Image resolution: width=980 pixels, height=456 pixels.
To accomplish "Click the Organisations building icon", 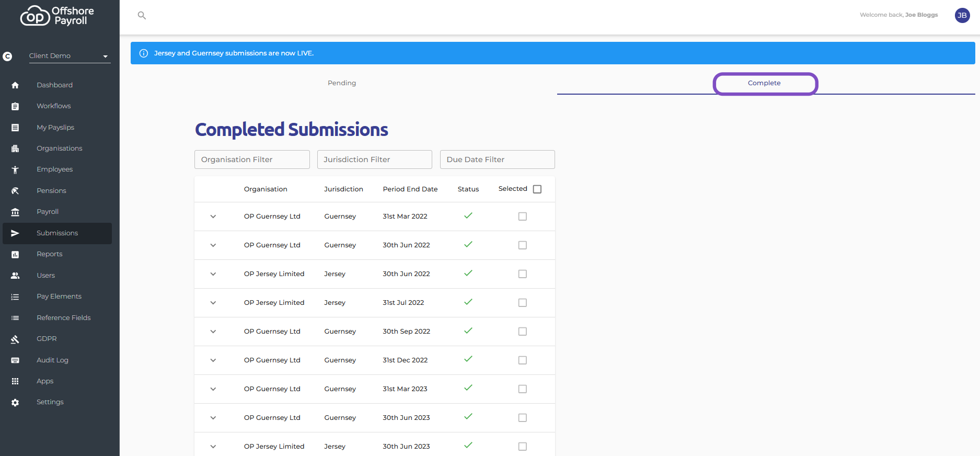I will pos(15,149).
